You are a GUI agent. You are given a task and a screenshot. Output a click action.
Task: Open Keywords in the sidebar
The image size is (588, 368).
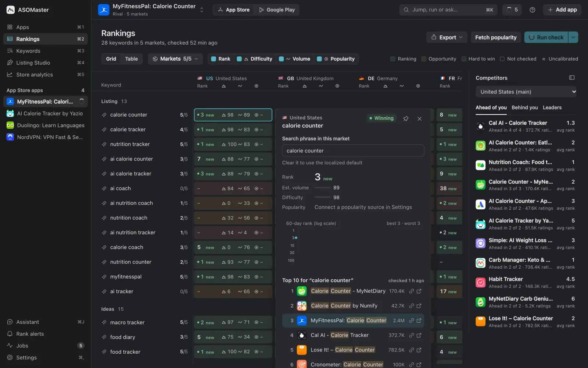pos(46,51)
